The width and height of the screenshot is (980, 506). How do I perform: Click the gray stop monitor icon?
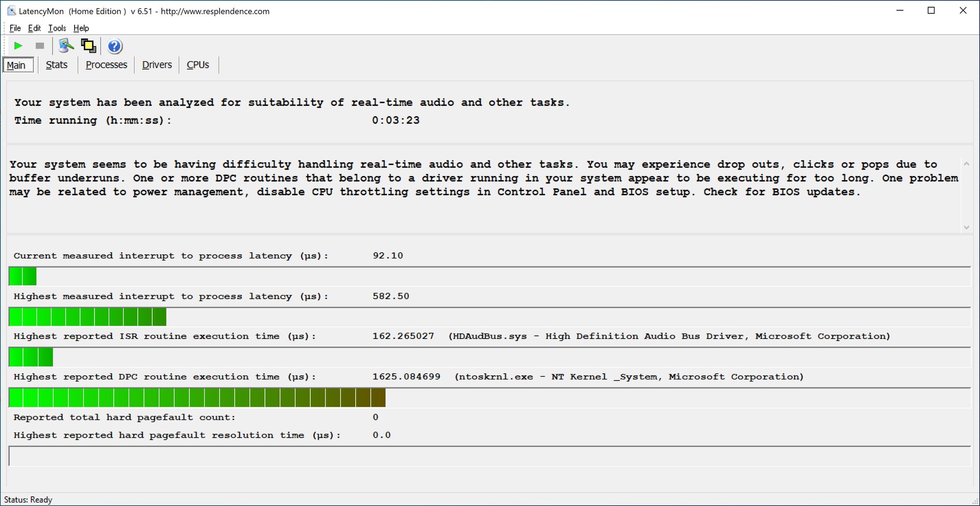click(40, 46)
